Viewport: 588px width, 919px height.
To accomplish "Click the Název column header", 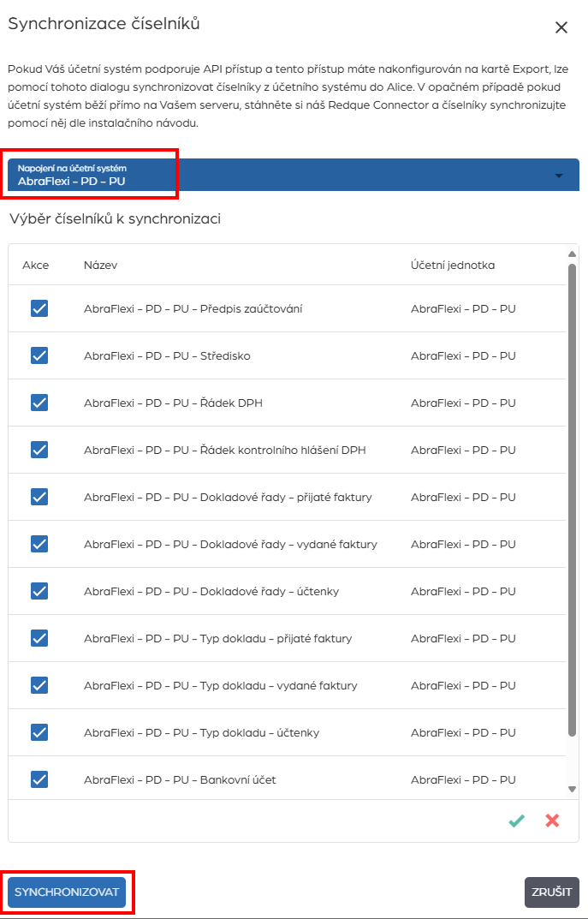I will point(100,265).
